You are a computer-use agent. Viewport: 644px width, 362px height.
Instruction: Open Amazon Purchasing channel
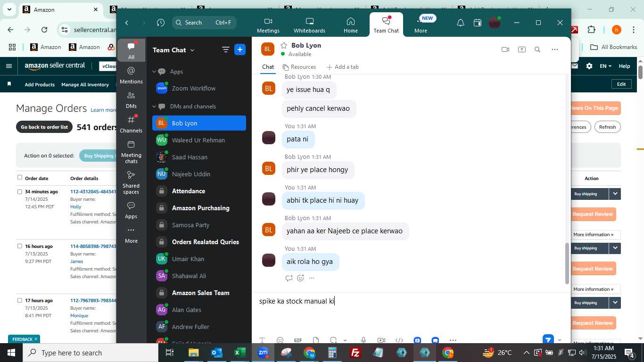tap(199, 208)
